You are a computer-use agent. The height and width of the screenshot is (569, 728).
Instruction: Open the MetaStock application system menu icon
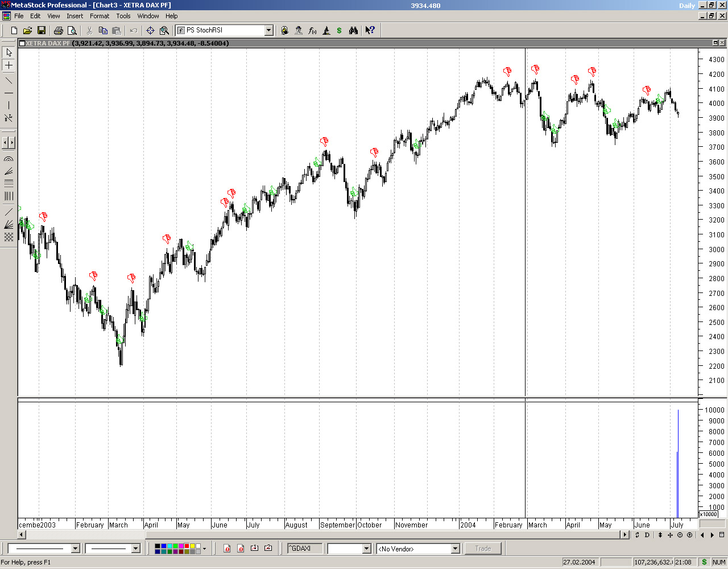[x=5, y=5]
